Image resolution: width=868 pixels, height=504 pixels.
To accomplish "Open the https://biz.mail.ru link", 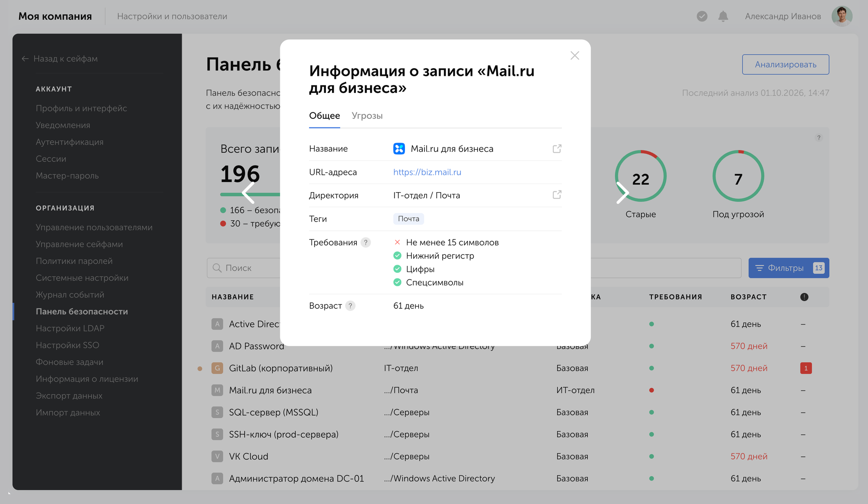I will [x=427, y=172].
